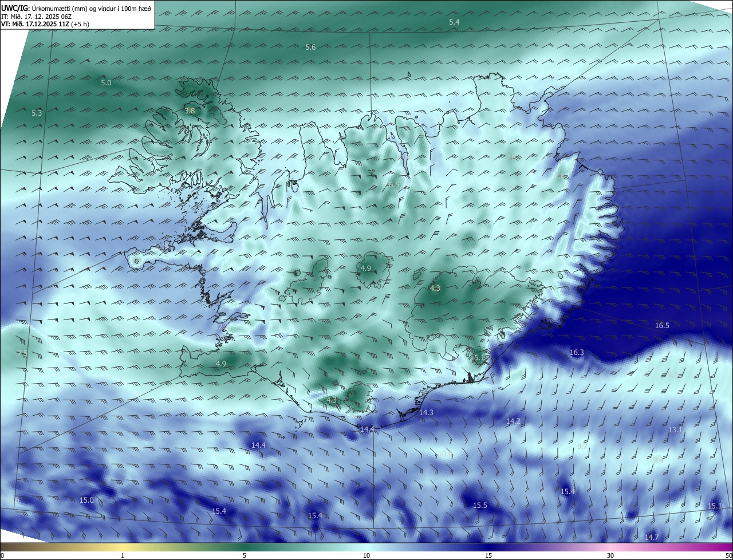Click the map value label '14.3'
This screenshot has width=733, height=560.
(426, 413)
